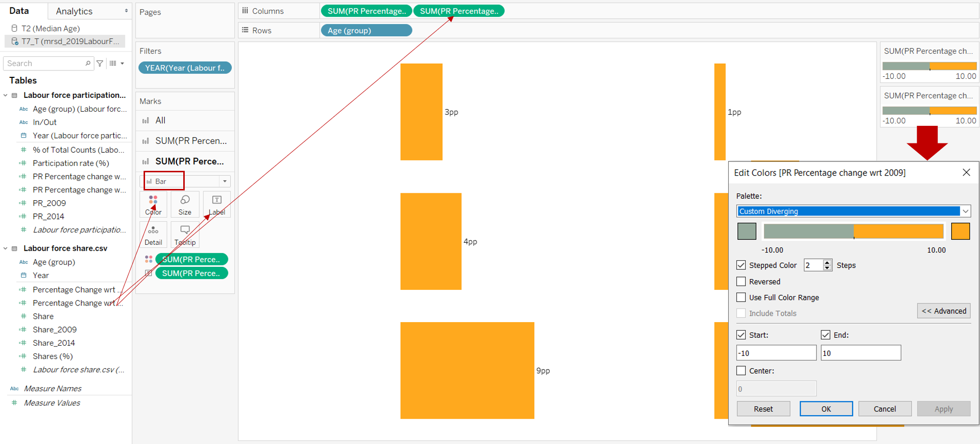The image size is (980, 444).
Task: Uncheck the Stepped Color checkbox
Action: [x=741, y=265]
